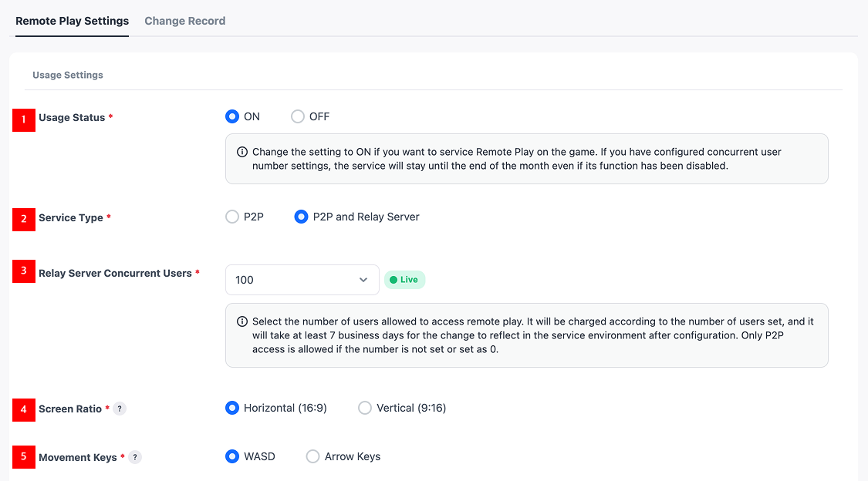Screen dimensions: 868x481
Task: Switch to the Change Record tab
Action: point(185,21)
